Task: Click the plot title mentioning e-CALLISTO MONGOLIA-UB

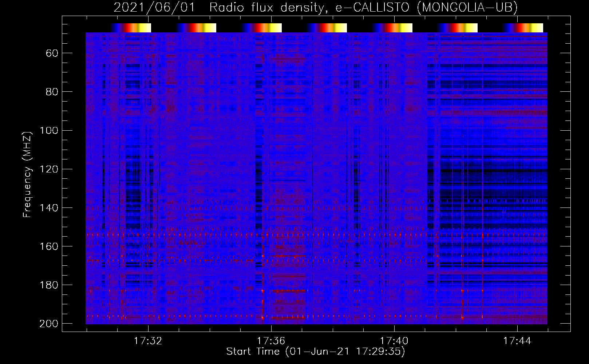Action: (316, 7)
